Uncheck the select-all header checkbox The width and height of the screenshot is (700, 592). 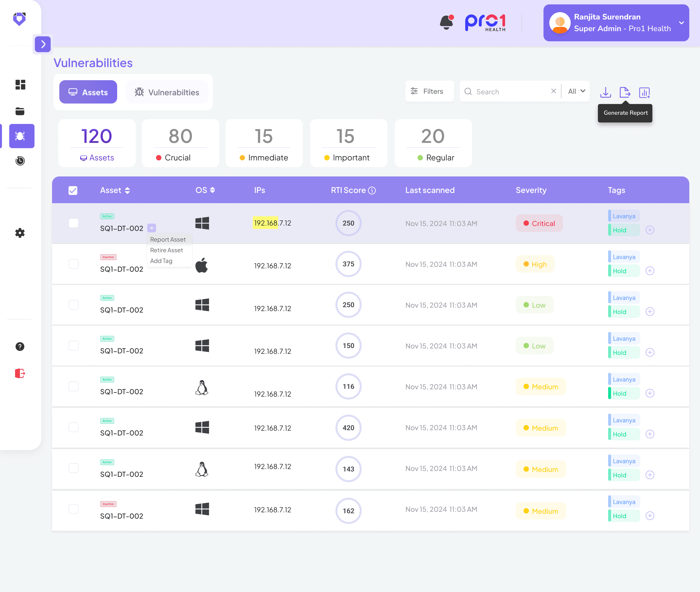73,190
